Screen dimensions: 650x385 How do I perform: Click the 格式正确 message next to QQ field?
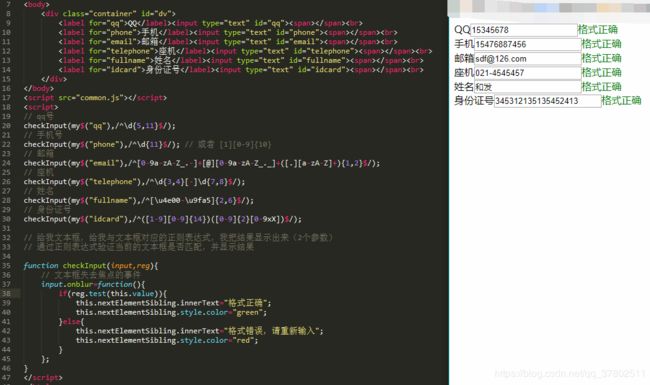click(597, 29)
